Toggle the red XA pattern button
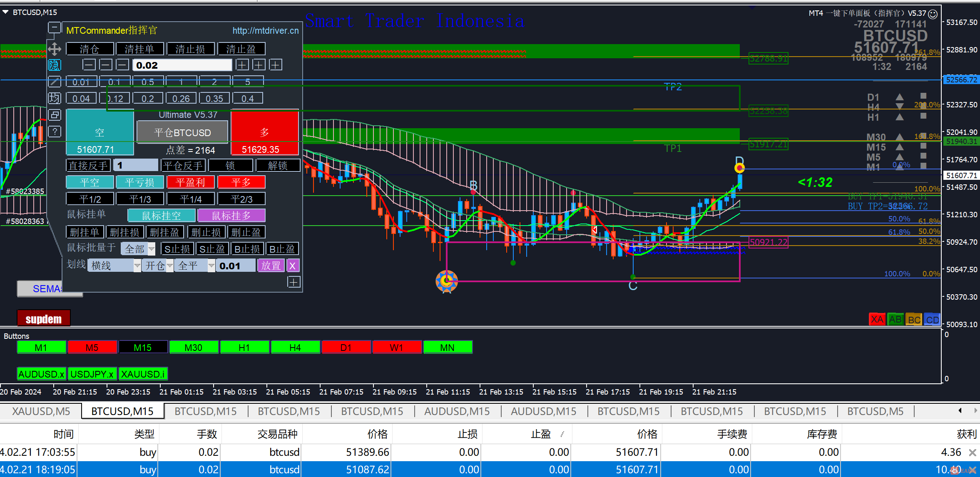The height and width of the screenshot is (477, 980). coord(877,319)
